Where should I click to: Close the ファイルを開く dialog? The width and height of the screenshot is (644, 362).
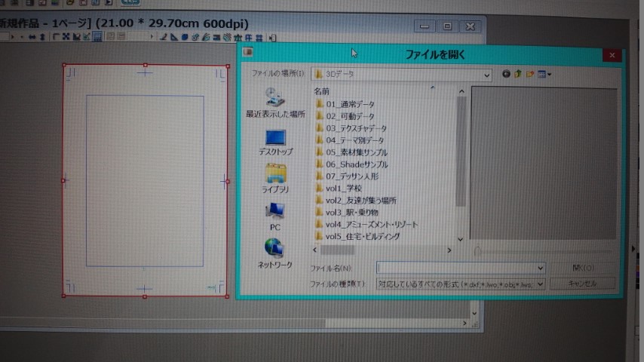[612, 55]
